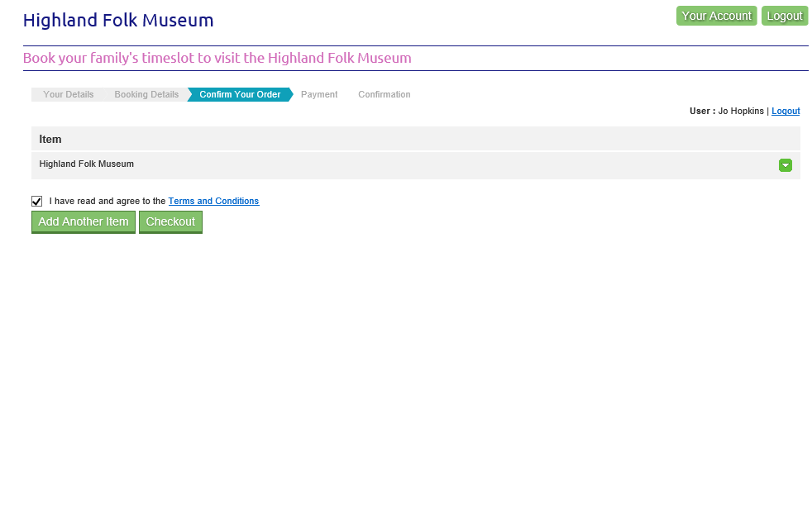This screenshot has width=812, height=528.
Task: Click the 'User :' label text
Action: [x=702, y=111]
